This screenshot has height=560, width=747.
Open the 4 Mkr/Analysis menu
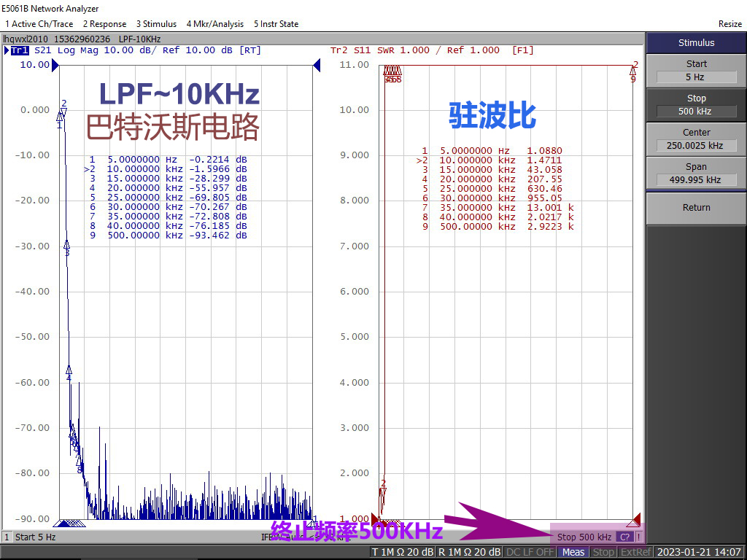[215, 24]
